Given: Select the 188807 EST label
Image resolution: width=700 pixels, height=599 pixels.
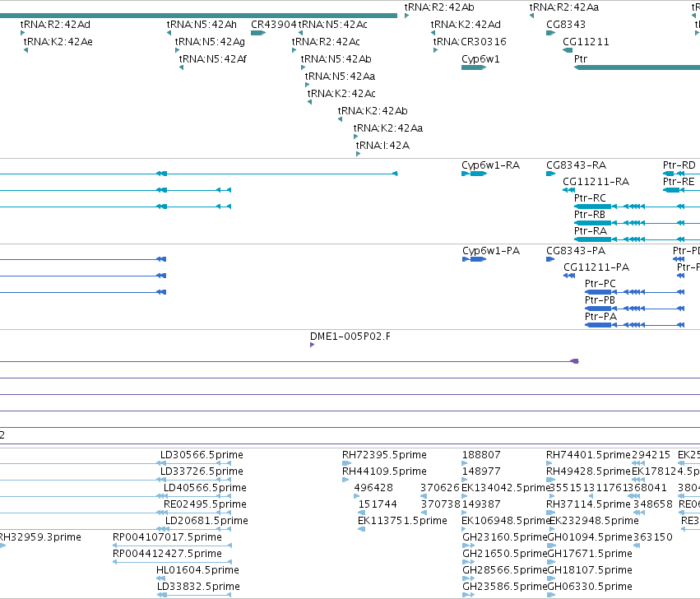Looking at the screenshot, I should [481, 455].
